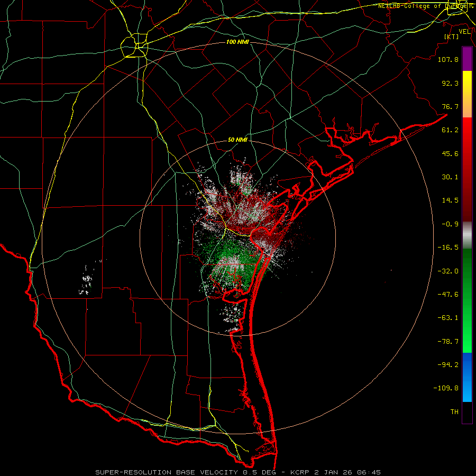Select the -63.1 scale value

(448, 318)
